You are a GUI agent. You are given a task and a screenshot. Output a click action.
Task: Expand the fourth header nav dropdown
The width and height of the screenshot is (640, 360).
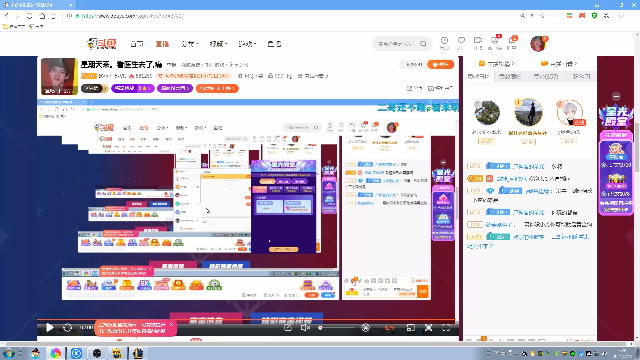(218, 44)
